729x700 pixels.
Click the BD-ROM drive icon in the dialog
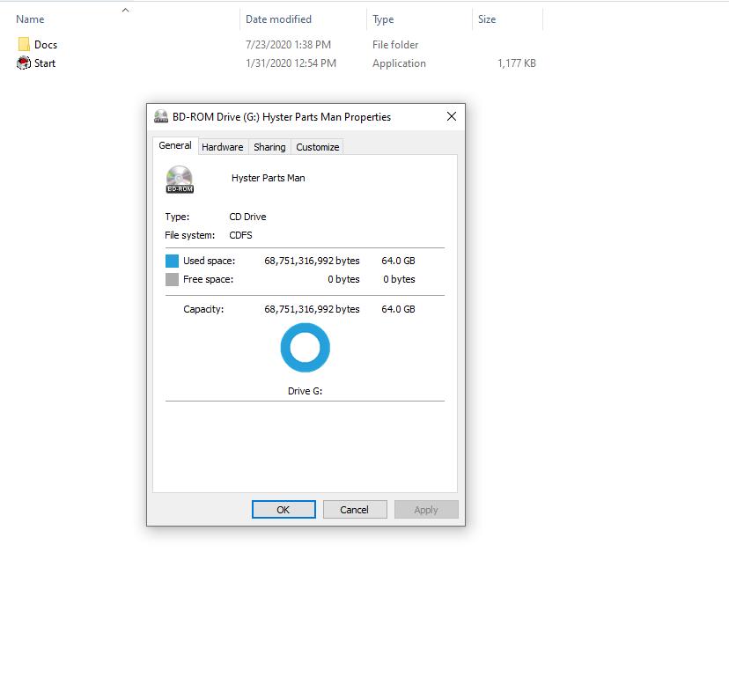point(180,180)
